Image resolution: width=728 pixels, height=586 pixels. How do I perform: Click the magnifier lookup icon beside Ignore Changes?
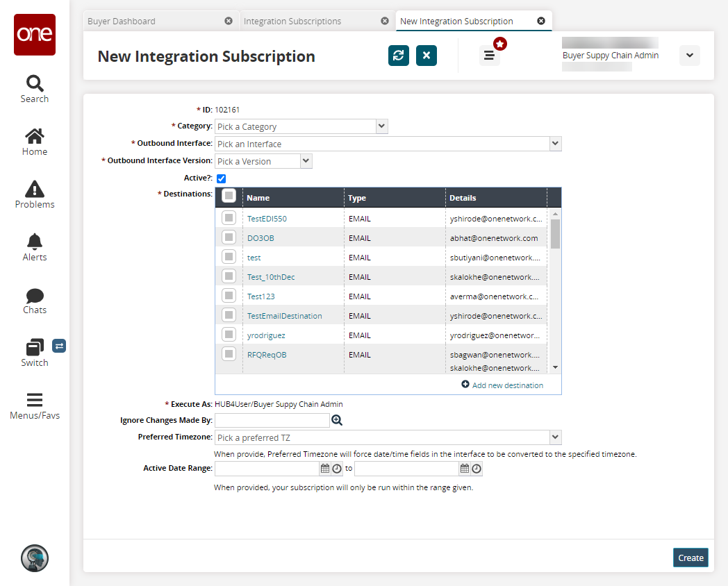coord(337,420)
